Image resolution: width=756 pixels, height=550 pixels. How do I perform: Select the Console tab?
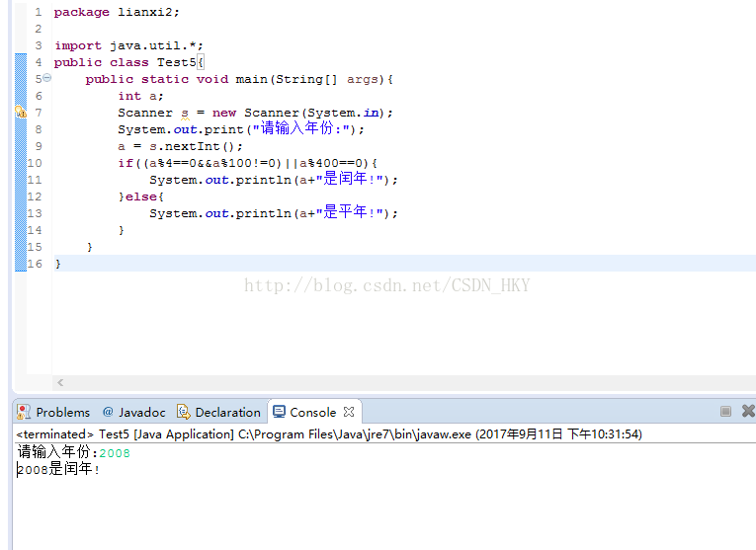313,413
